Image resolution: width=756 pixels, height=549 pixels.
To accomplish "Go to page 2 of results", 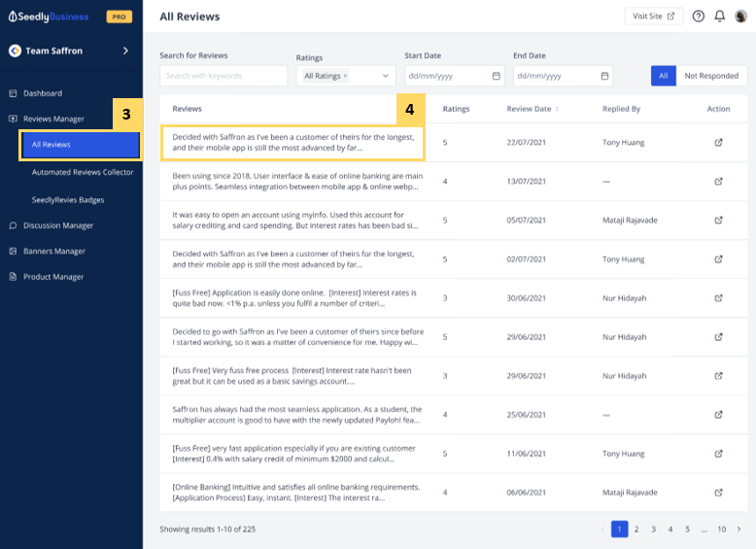I will point(636,530).
